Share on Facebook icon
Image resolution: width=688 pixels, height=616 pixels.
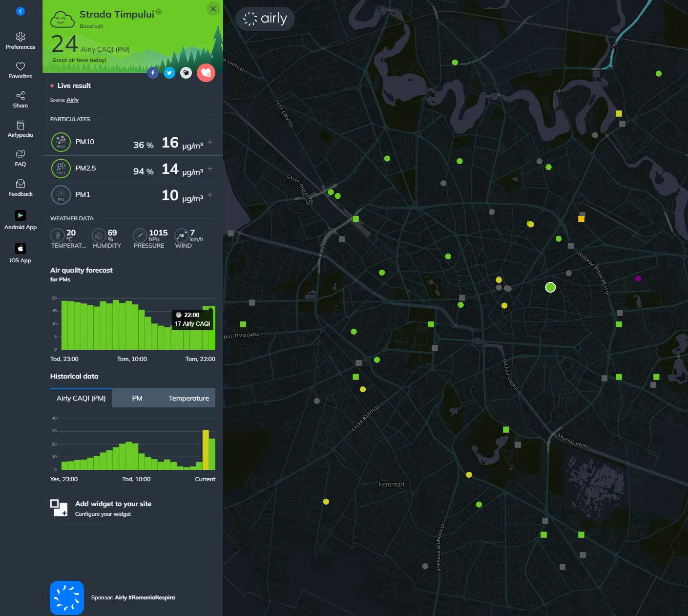click(153, 73)
